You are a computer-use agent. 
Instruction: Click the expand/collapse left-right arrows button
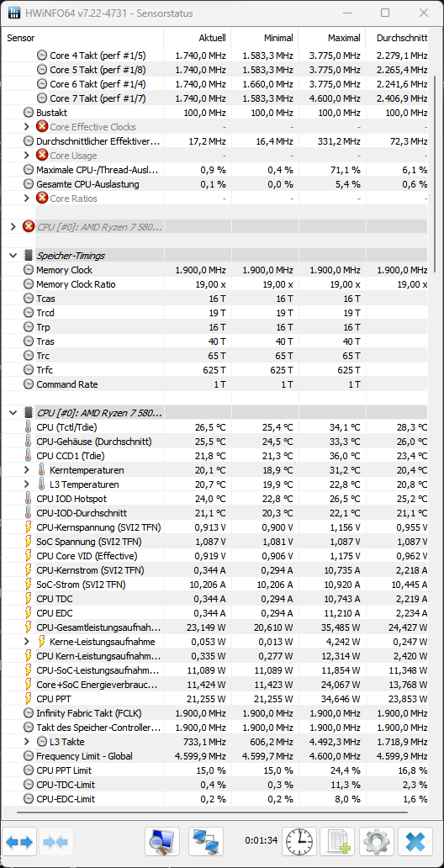20,843
